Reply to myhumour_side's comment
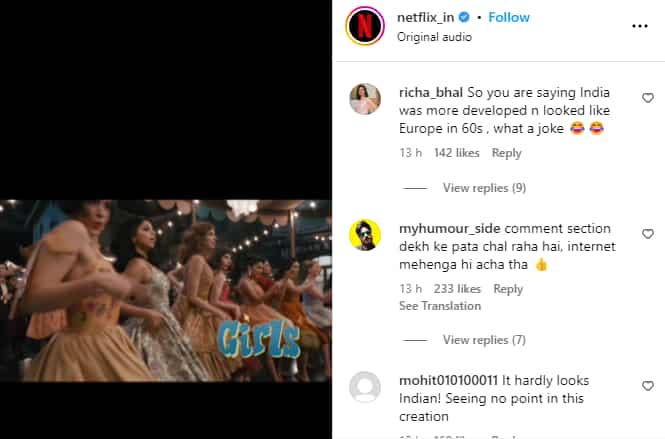 508,289
